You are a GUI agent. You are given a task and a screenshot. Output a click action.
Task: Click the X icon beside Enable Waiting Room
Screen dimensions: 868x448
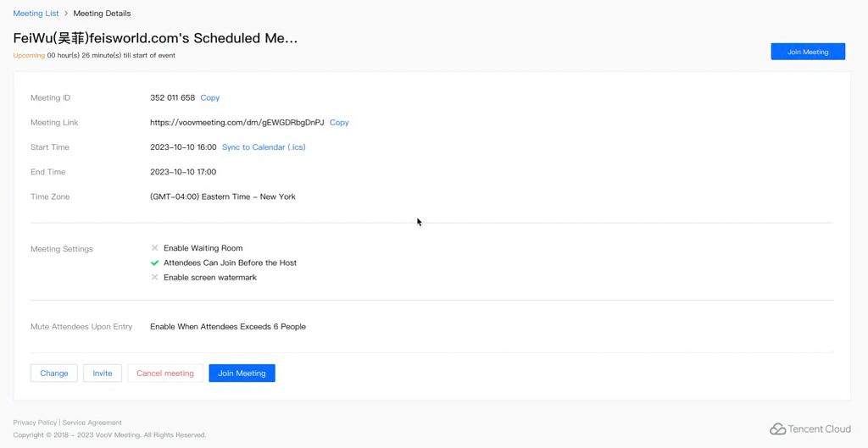click(x=154, y=248)
